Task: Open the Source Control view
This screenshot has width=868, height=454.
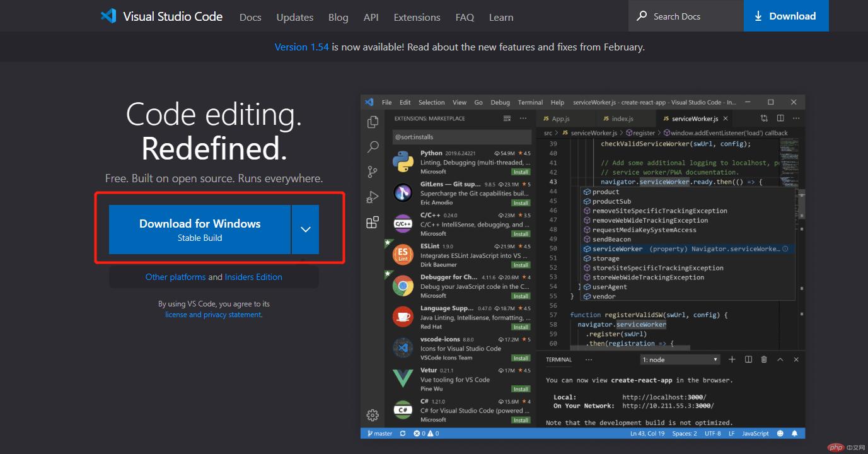Action: [373, 171]
